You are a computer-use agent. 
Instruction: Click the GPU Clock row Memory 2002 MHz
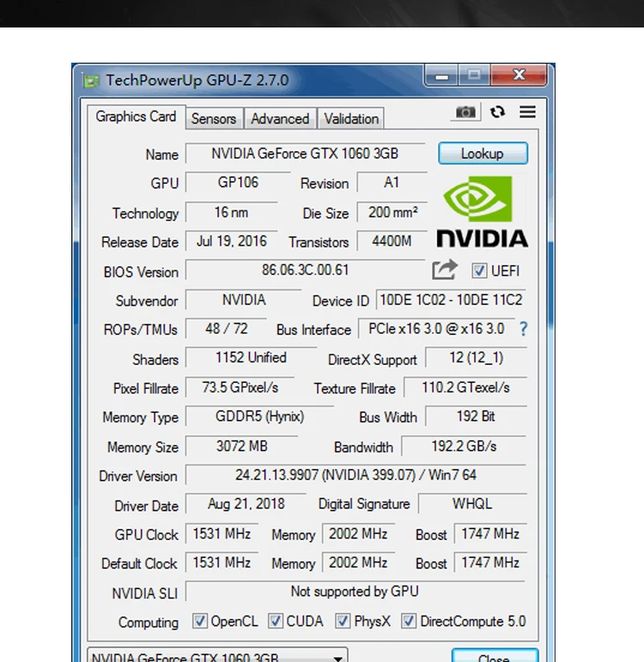click(x=358, y=534)
